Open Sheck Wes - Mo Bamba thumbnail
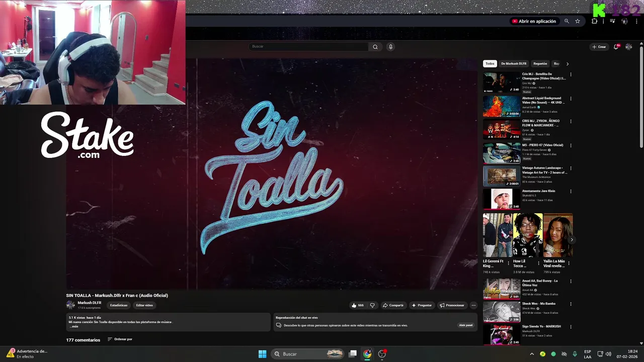 502,311
